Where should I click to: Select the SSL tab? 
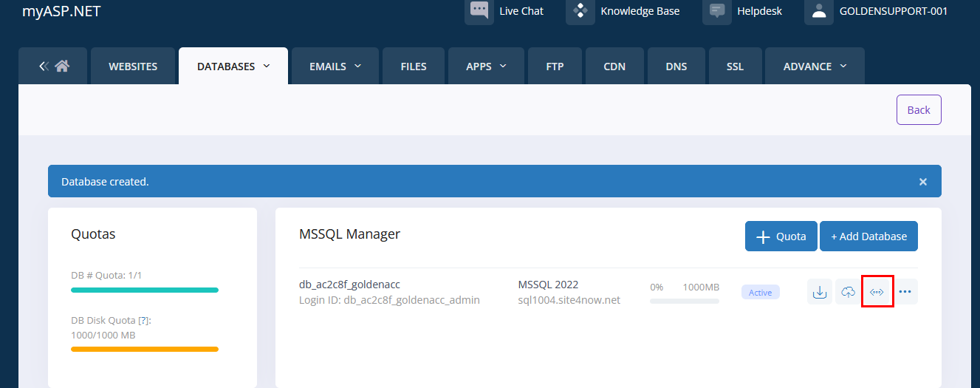[735, 67]
